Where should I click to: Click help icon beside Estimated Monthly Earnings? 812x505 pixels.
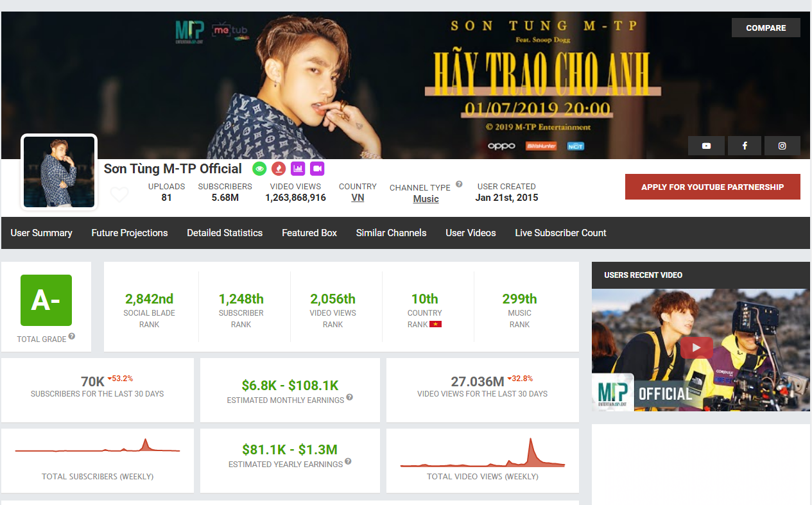point(350,397)
